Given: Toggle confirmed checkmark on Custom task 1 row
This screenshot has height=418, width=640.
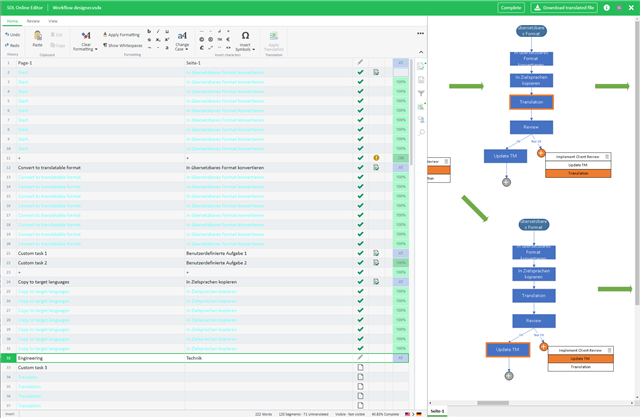Looking at the screenshot, I should pyautogui.click(x=360, y=253).
